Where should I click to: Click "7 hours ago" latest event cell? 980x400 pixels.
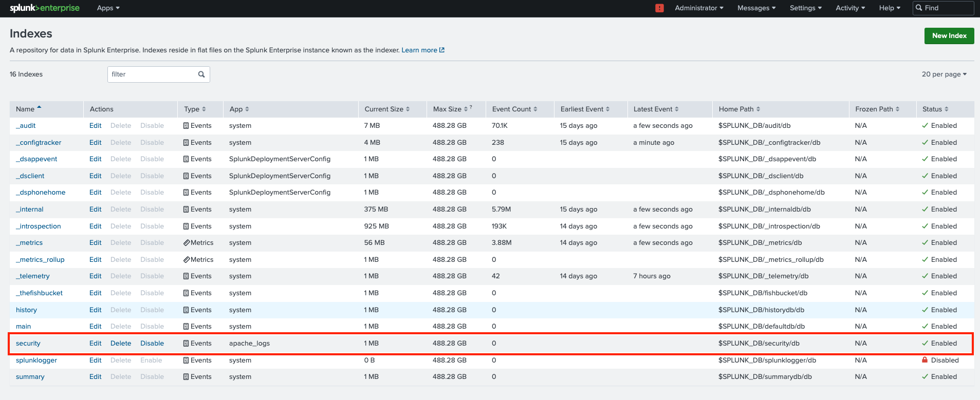[652, 276]
